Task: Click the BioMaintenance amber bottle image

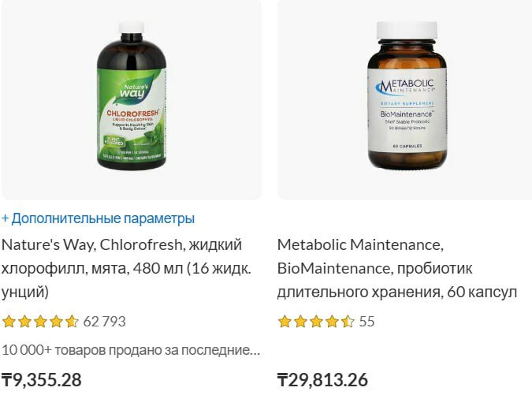Action: (407, 95)
